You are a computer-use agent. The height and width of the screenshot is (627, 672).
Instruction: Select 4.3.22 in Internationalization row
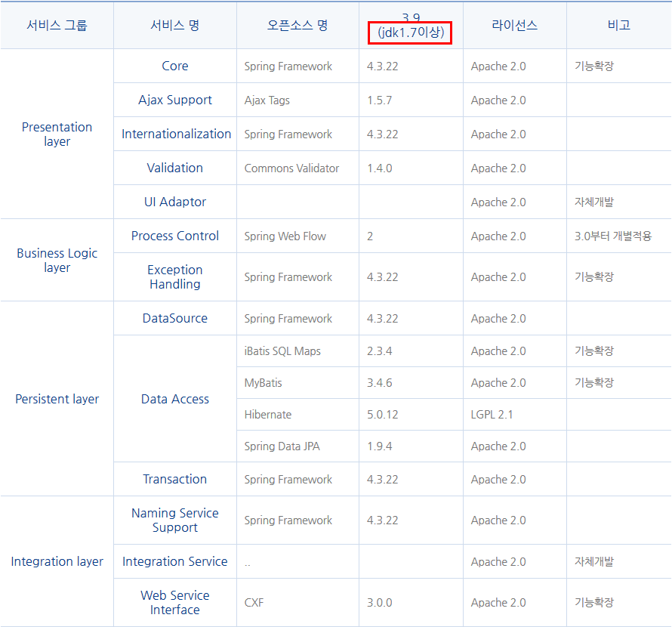411,134
